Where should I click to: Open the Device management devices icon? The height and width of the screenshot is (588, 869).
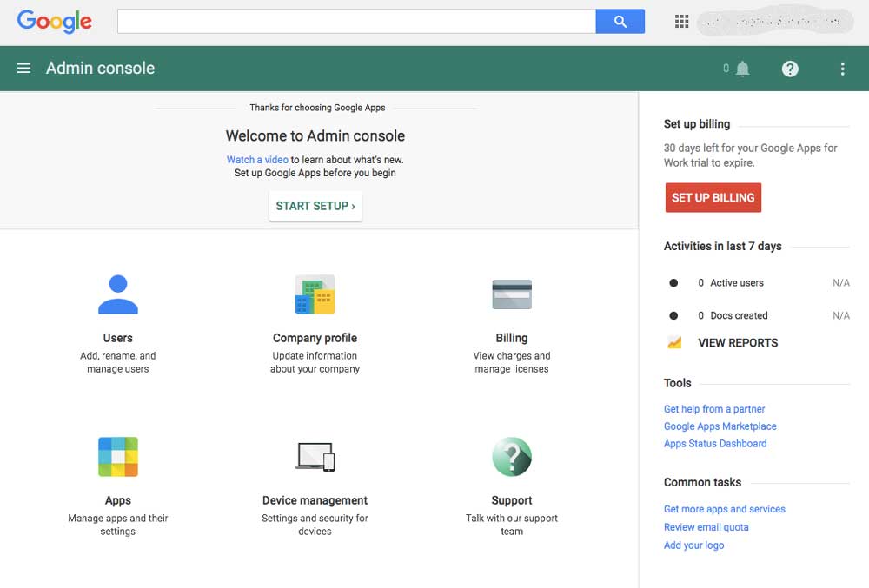pyautogui.click(x=315, y=457)
